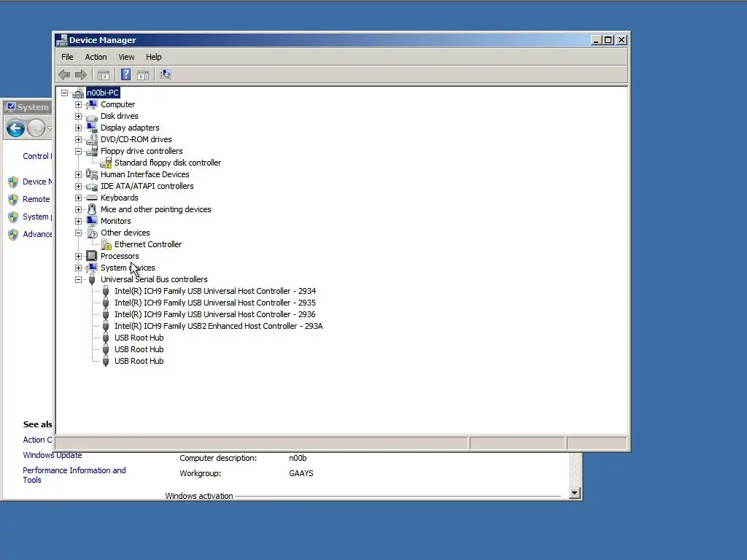747x560 pixels.
Task: Expand the Disk drives node
Action: point(78,116)
